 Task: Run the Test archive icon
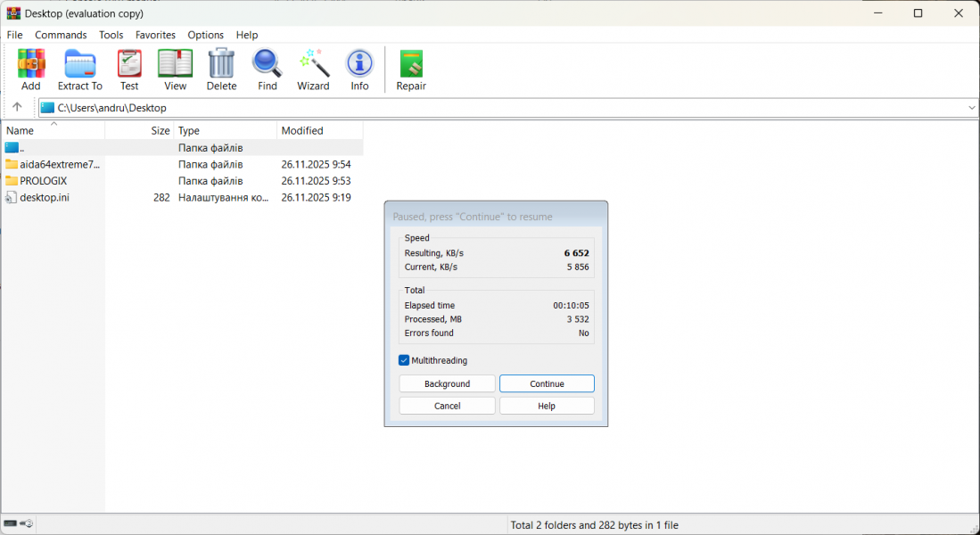129,70
